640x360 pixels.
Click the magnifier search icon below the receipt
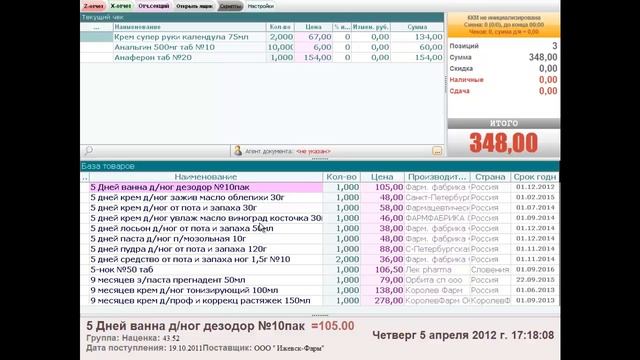89,151
